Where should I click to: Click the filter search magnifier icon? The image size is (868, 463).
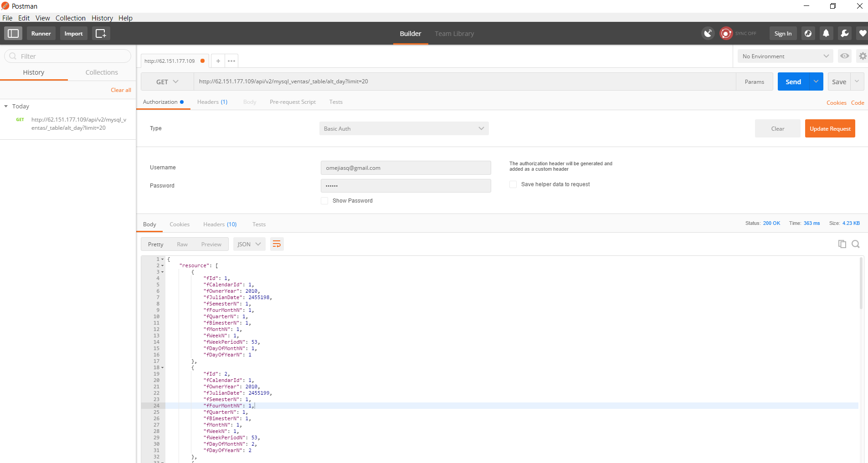coord(13,56)
